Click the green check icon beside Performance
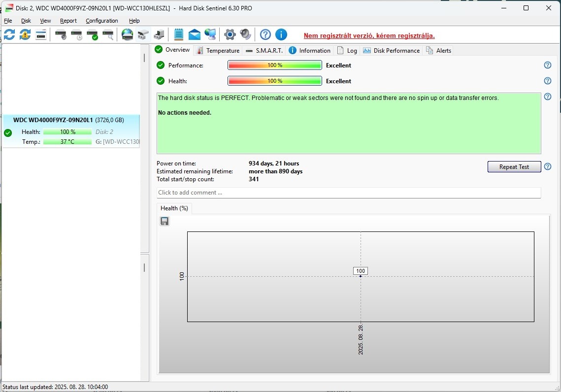 tap(161, 65)
